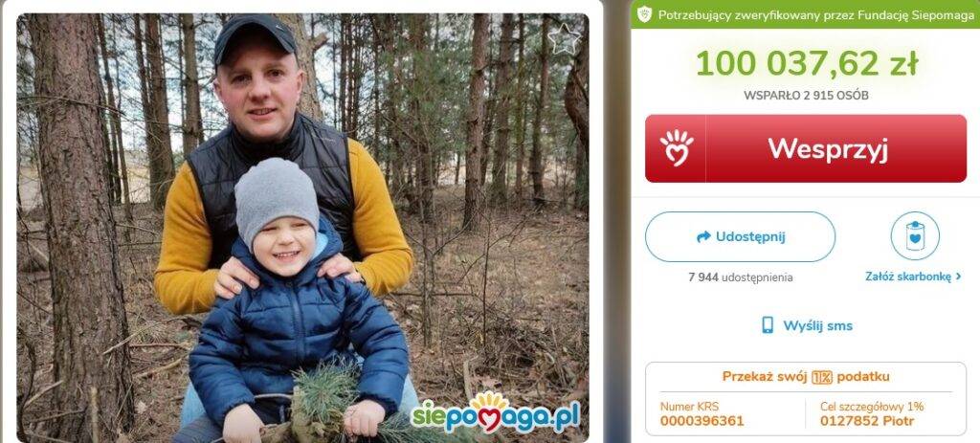Screen dimensions: 980x443
Task: Expand the chevron next to Załóż skarbonkę
Action: (958, 277)
